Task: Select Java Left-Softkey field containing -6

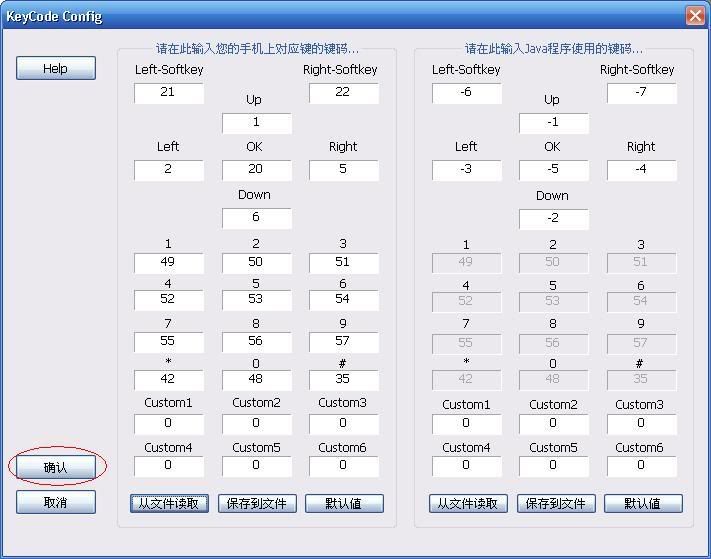Action: [x=466, y=93]
